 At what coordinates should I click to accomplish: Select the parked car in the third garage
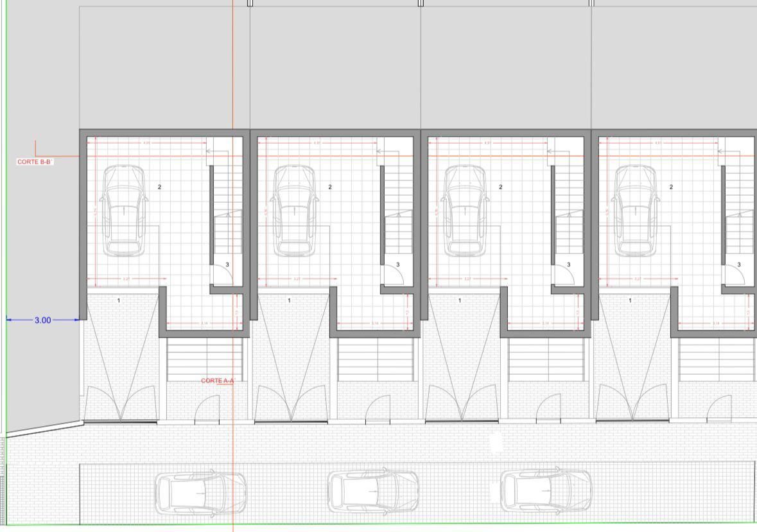465,210
